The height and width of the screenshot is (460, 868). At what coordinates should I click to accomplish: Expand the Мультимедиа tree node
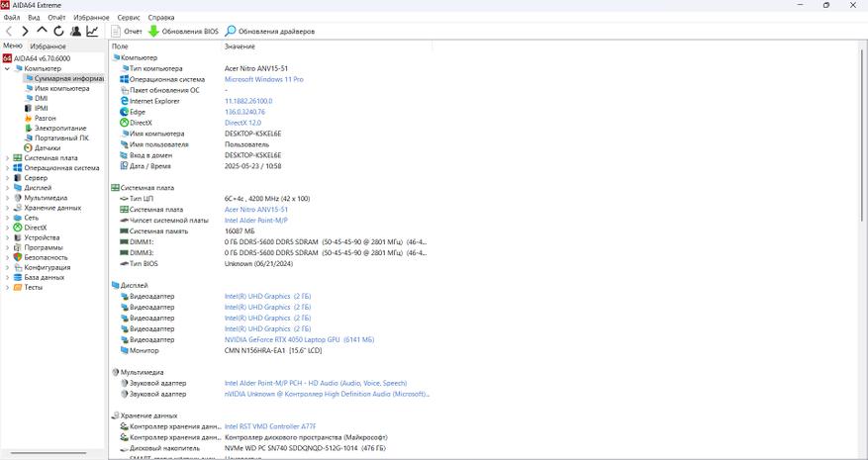click(7, 198)
